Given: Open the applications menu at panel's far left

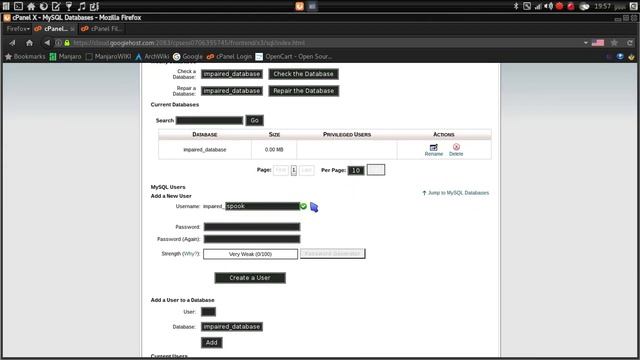Looking at the screenshot, I should pyautogui.click(x=6, y=6).
